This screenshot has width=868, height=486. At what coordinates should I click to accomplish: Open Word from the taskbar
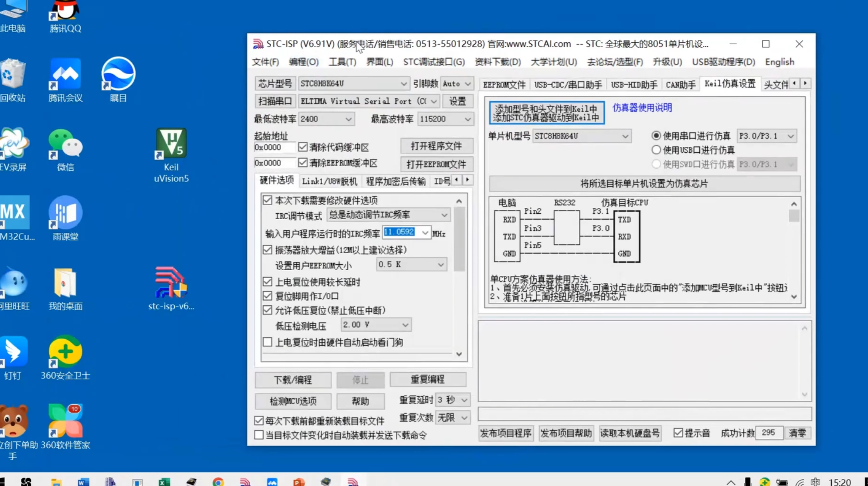tap(83, 482)
